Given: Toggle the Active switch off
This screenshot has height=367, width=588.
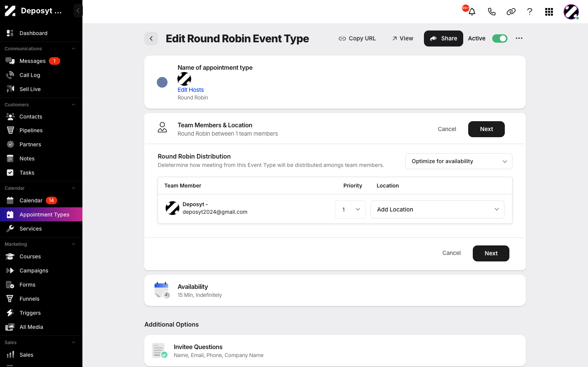Looking at the screenshot, I should pos(499,38).
